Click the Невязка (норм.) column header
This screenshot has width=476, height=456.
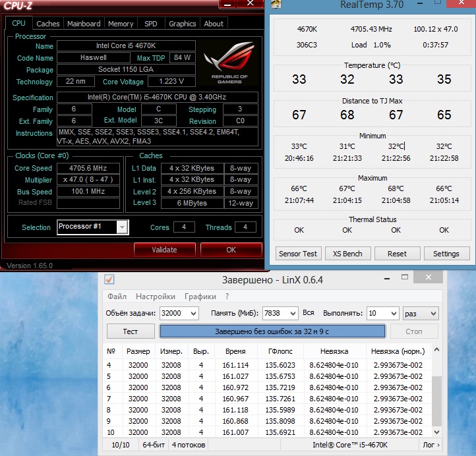click(x=398, y=351)
